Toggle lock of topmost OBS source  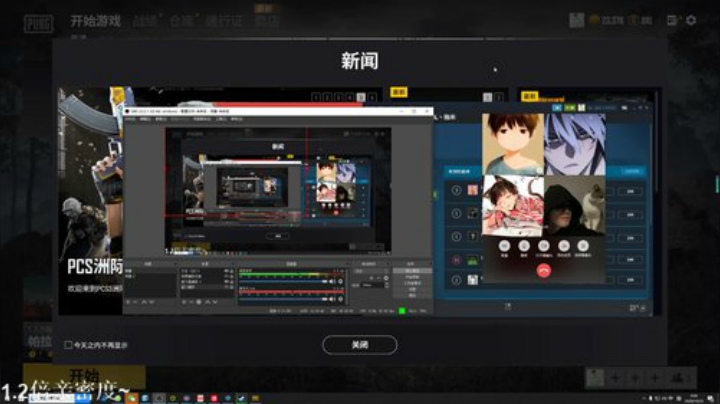click(x=231, y=271)
